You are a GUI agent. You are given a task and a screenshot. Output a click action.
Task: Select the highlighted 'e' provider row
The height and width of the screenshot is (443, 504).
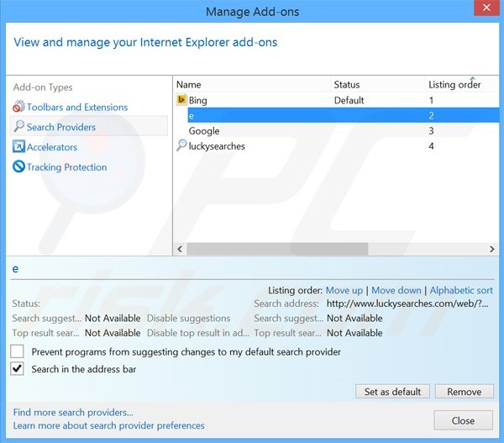pyautogui.click(x=344, y=115)
